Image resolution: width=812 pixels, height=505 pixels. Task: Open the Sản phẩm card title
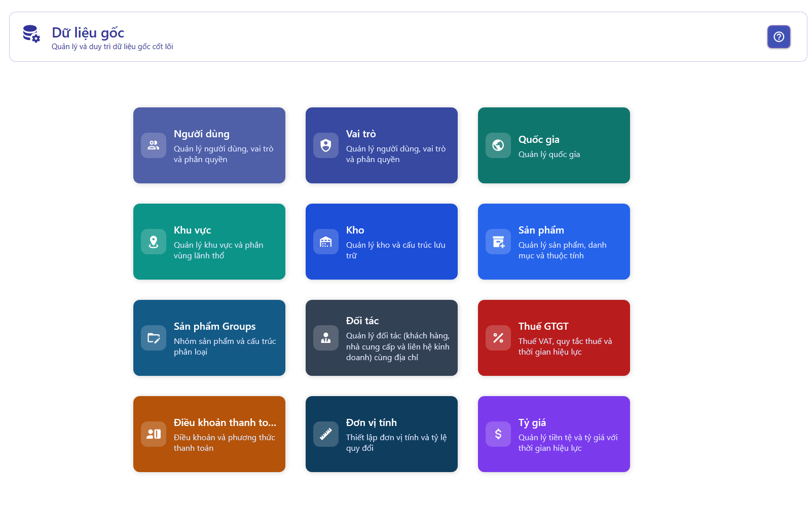[x=541, y=230]
